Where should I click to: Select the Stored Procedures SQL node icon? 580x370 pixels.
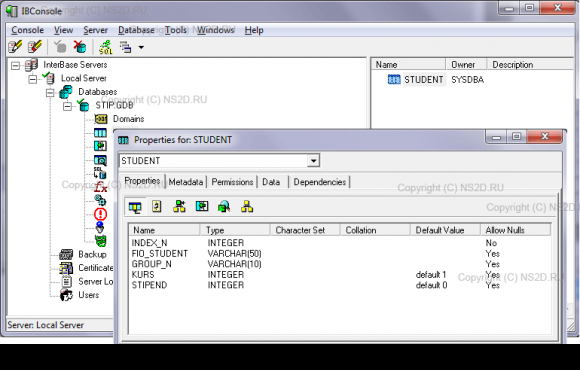(100, 173)
